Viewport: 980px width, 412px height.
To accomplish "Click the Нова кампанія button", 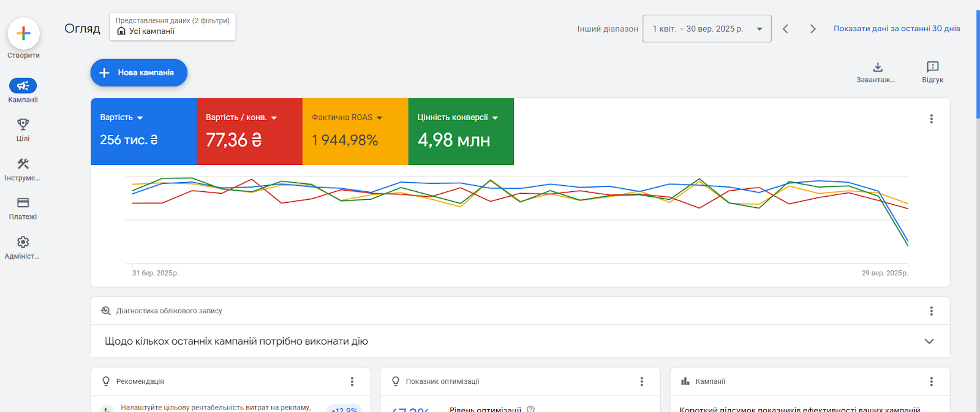I will (x=139, y=73).
